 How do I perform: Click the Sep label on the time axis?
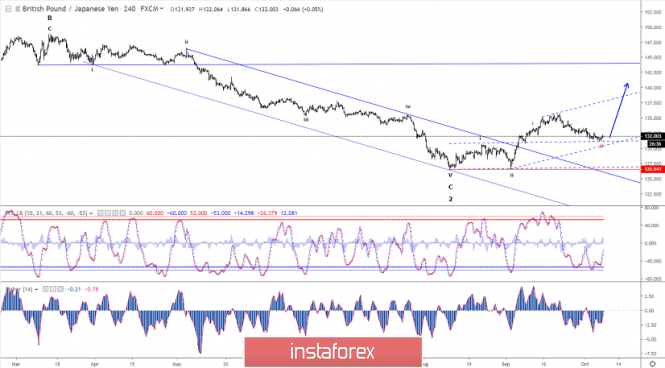pos(505,364)
